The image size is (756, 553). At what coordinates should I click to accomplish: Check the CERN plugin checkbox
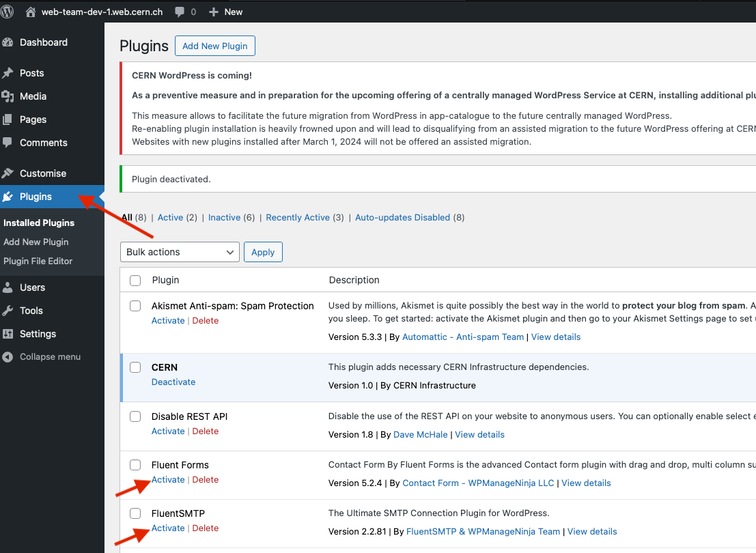(135, 367)
